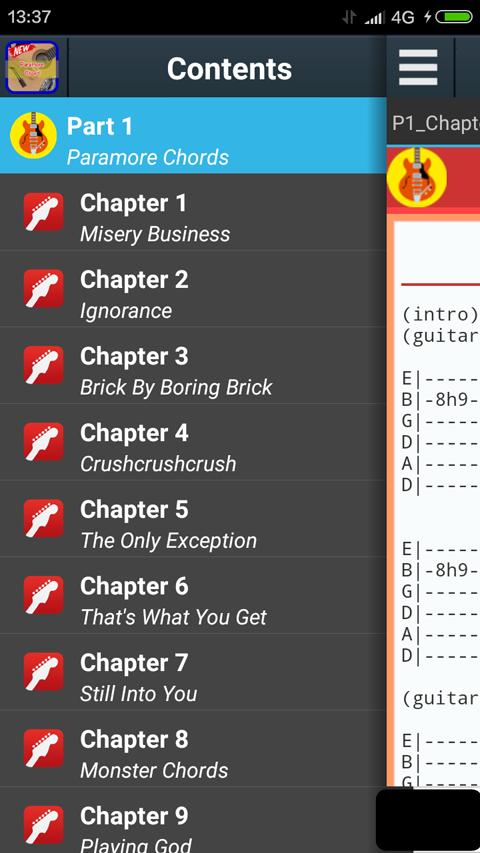The width and height of the screenshot is (480, 853).
Task: Tap the guitar icon for Chapter 9
Action: (44, 825)
